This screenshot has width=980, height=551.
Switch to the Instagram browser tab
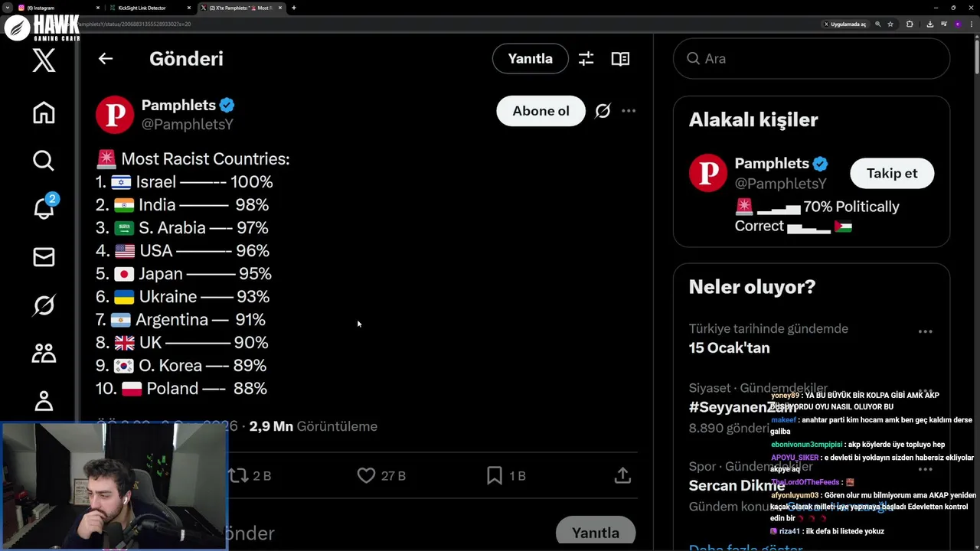tap(57, 8)
